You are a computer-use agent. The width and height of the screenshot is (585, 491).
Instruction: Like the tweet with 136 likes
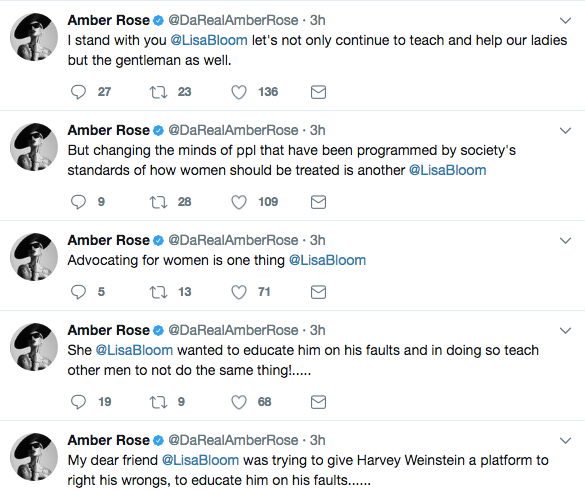[x=239, y=92]
